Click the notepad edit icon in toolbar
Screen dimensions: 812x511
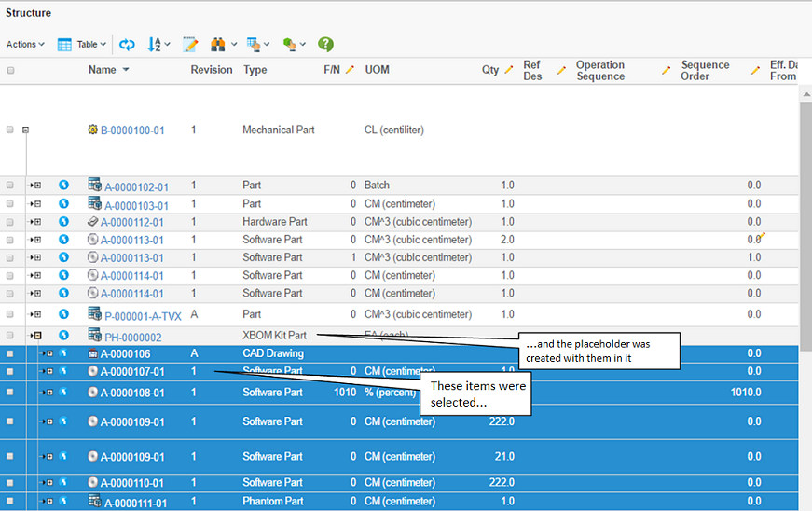(x=191, y=45)
